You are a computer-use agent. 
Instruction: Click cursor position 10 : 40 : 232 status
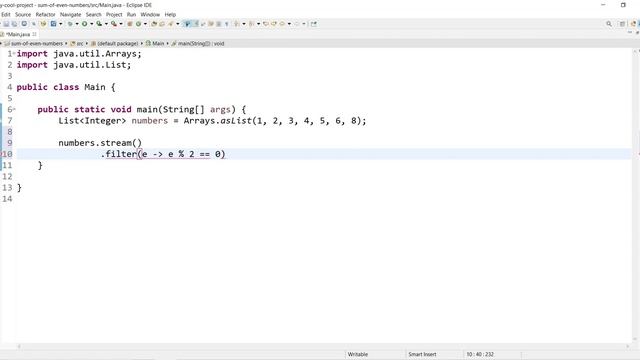pyautogui.click(x=480, y=354)
